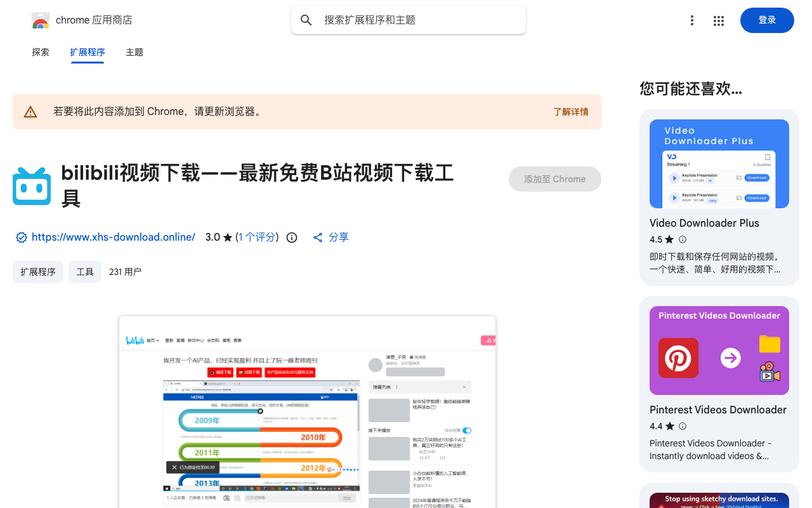The image size is (812, 508).
Task: Click info icon beside Video Downloader Plus rating
Action: pyautogui.click(x=683, y=239)
